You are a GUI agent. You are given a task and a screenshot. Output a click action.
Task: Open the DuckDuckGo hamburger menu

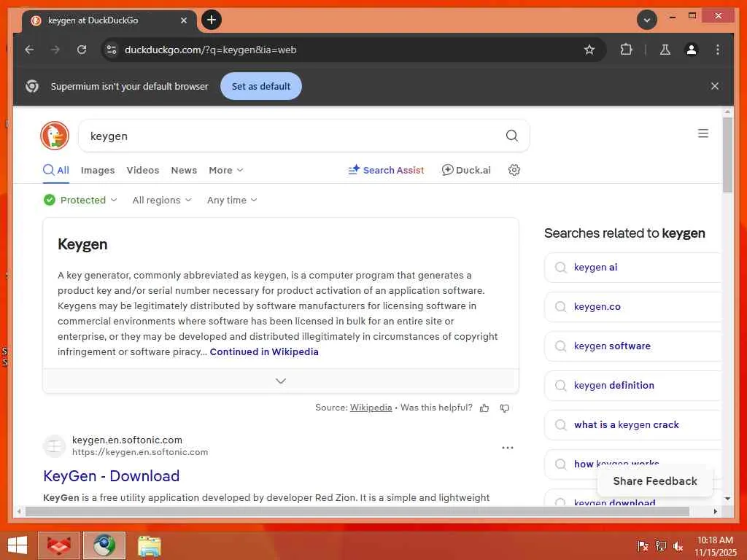coord(703,133)
